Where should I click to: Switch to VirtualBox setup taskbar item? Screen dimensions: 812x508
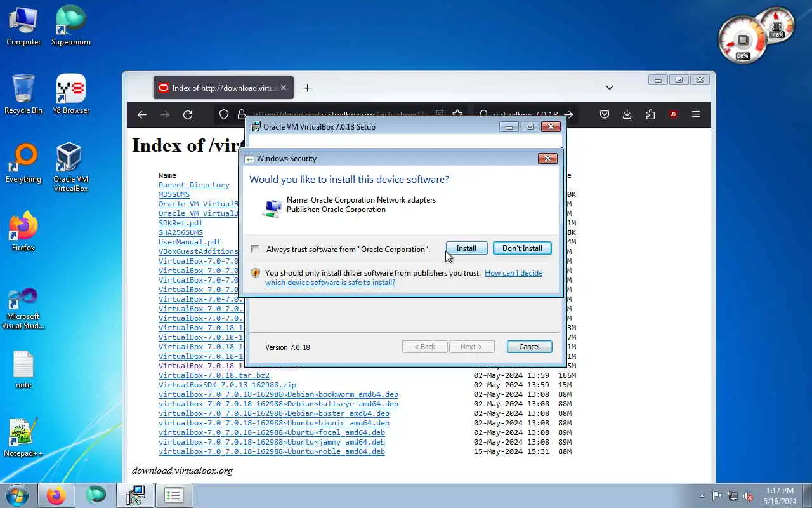coord(135,495)
